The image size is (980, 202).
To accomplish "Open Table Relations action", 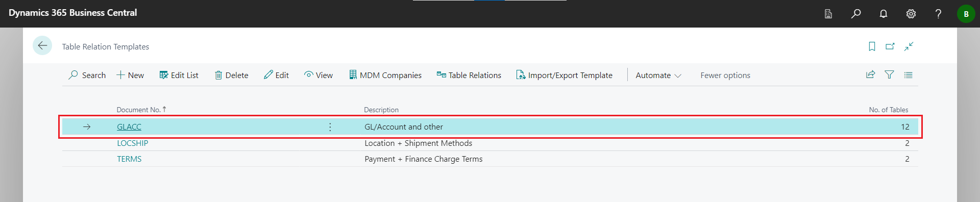I will click(469, 75).
